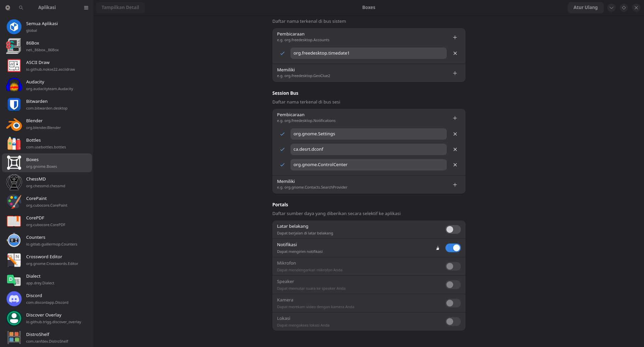Click the reset icon beside the Notifikasi toggle
This screenshot has width=644, height=347.
coord(438,248)
